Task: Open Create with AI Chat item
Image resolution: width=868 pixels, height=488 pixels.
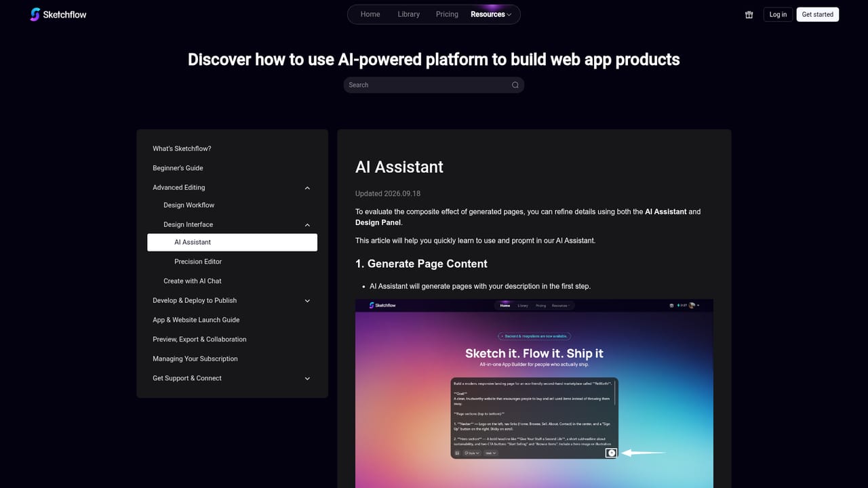Action: pos(193,281)
